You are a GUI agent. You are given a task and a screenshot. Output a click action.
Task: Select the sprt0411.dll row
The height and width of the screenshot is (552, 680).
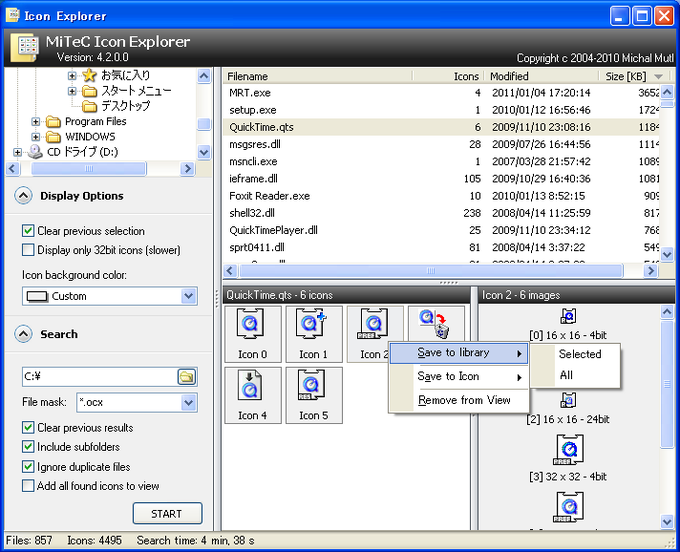441,247
